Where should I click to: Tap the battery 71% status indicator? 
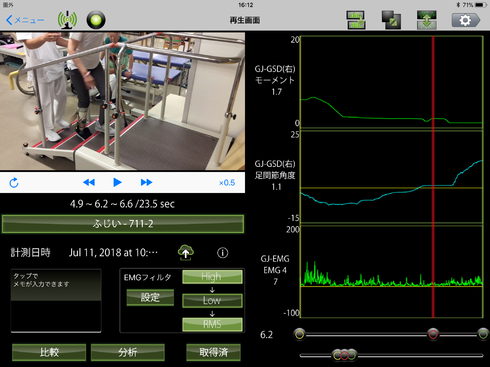tap(475, 5)
